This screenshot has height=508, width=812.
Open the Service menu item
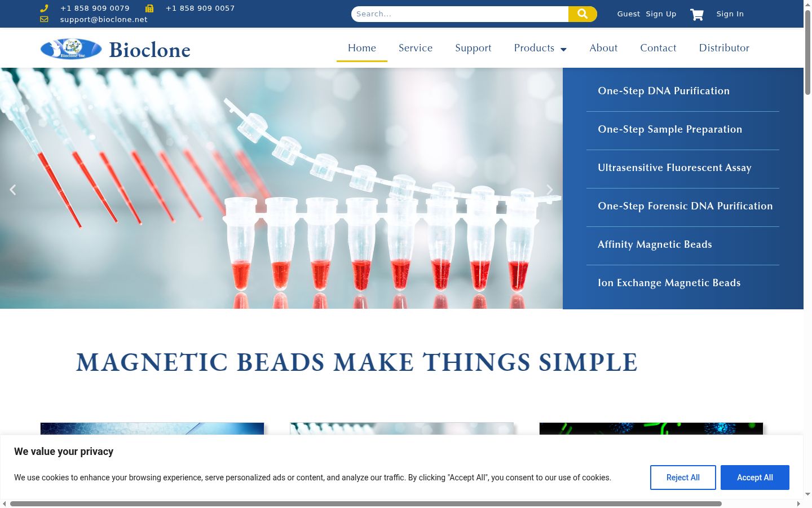tap(416, 48)
